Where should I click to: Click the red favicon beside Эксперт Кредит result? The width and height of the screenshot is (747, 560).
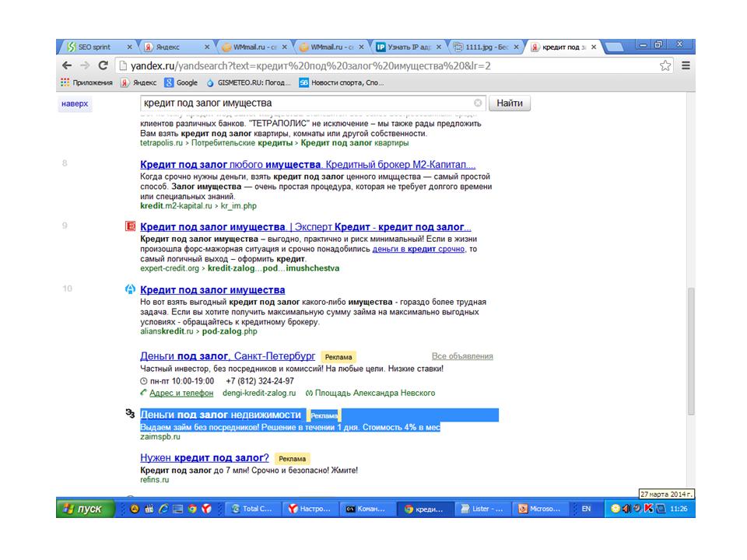click(x=130, y=226)
